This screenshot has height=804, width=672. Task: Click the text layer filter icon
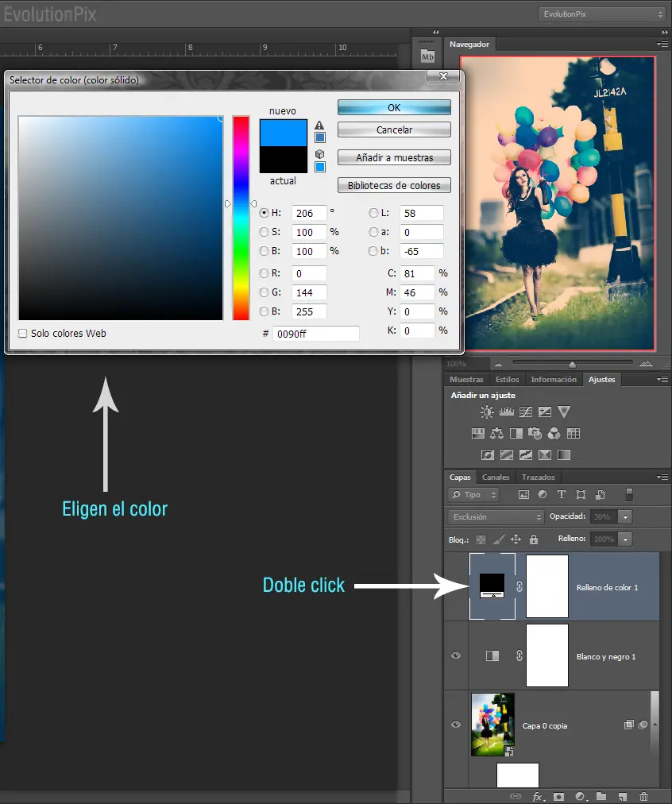562,494
